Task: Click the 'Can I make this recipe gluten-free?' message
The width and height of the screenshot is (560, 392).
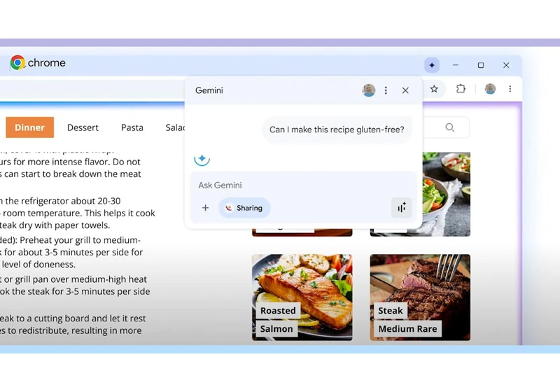Action: click(x=337, y=129)
